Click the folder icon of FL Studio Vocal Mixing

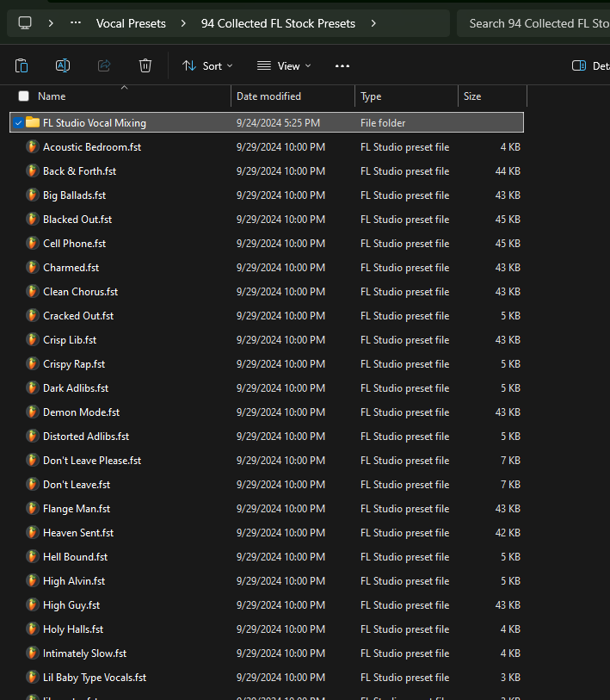[x=33, y=123]
